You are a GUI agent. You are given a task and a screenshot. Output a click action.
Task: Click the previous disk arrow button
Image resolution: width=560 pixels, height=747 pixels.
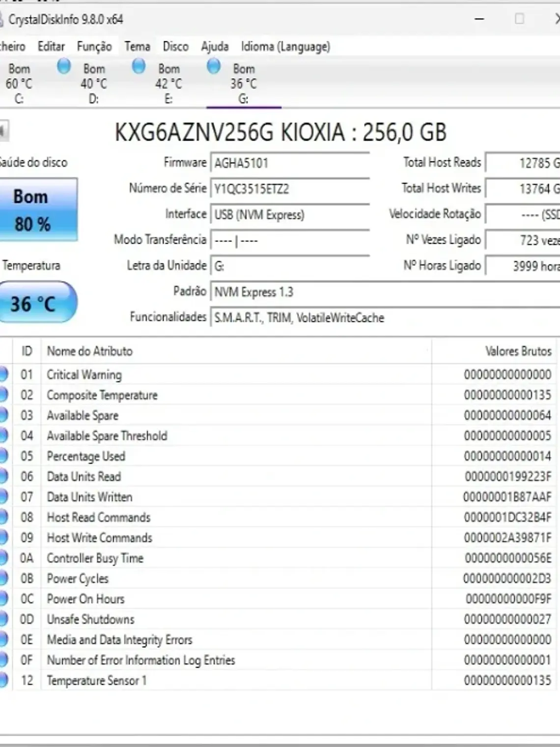click(x=4, y=131)
